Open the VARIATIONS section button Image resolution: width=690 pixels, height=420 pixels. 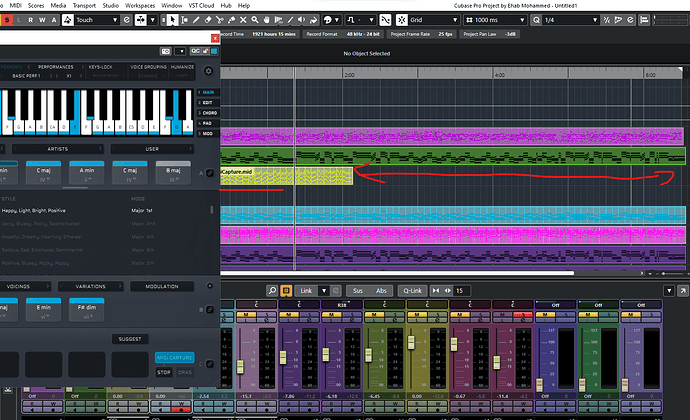click(91, 286)
